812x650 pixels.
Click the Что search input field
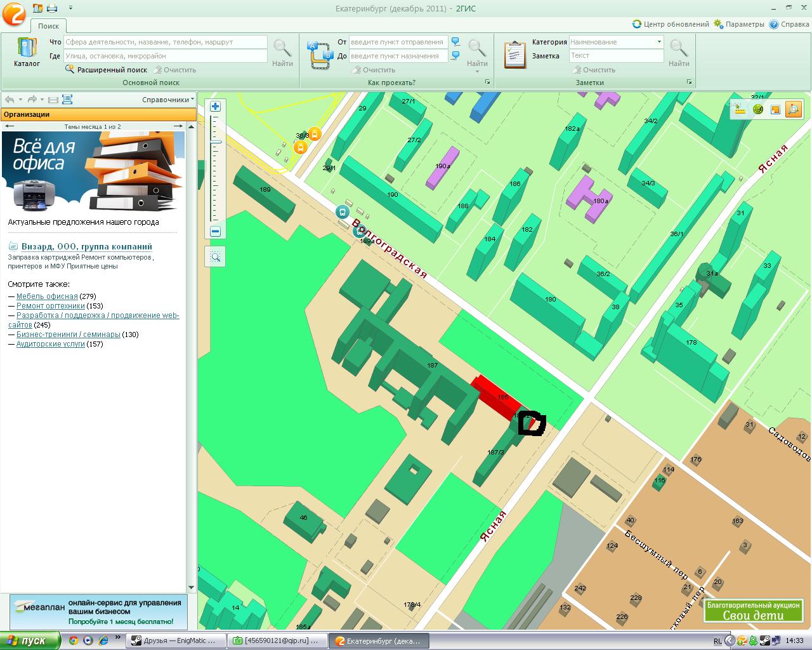(x=165, y=42)
